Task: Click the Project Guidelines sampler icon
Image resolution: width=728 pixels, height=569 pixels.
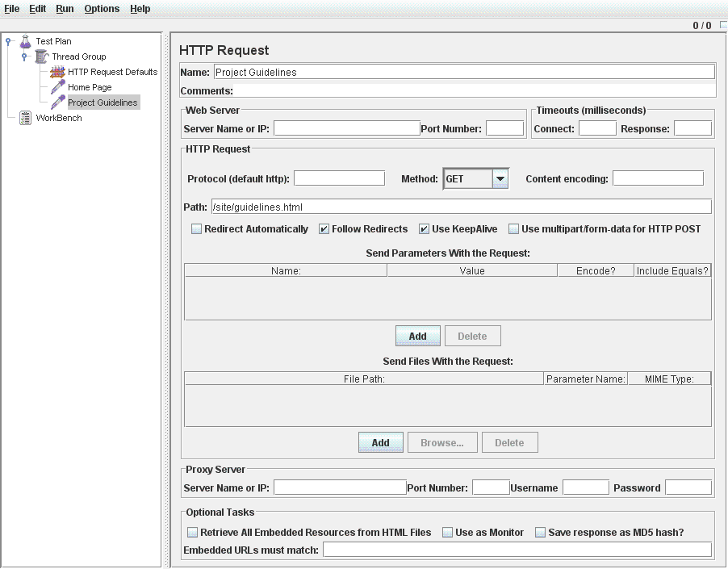Action: point(57,103)
